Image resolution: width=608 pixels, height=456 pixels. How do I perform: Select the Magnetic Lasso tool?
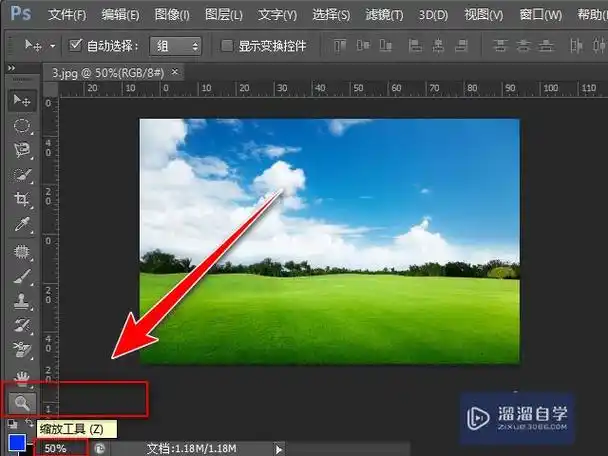pos(22,150)
